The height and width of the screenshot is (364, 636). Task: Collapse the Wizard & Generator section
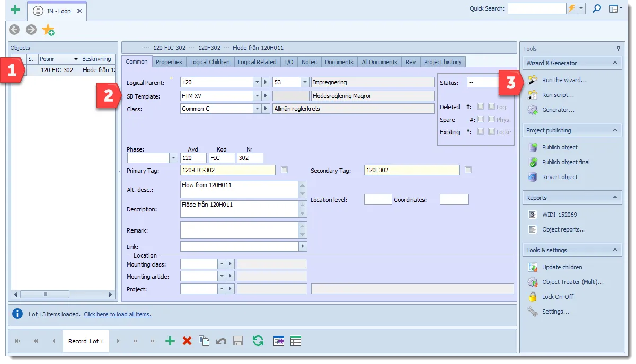click(x=615, y=63)
